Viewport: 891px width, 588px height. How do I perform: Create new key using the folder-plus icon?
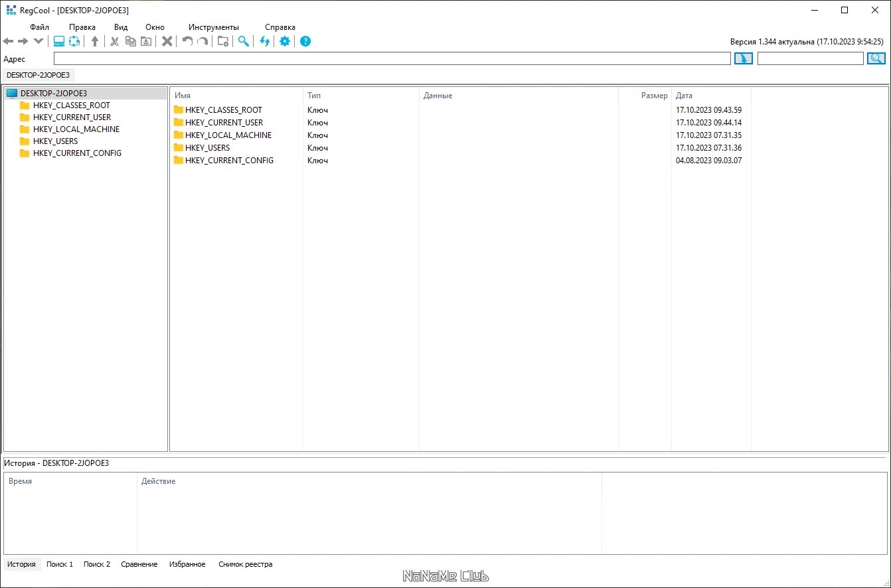[222, 41]
